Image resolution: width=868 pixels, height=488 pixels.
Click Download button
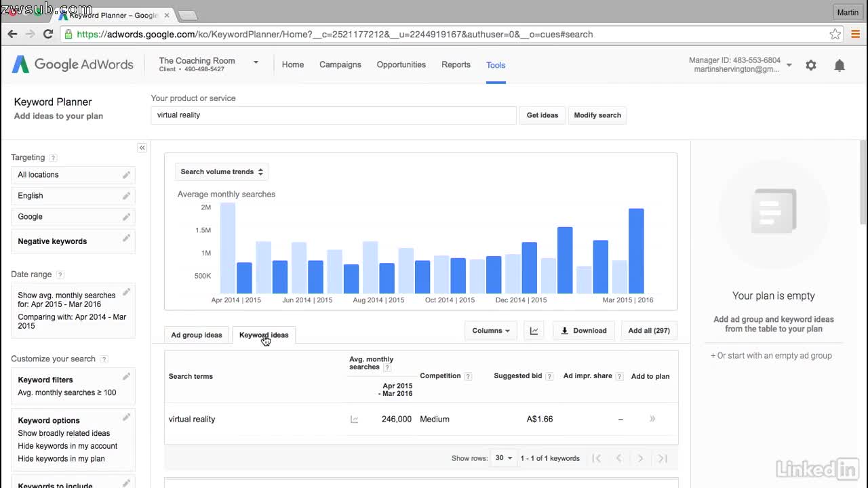pos(583,331)
